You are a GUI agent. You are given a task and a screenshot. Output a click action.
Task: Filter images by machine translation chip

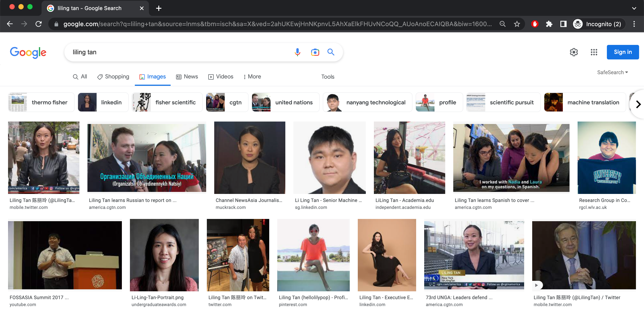tap(585, 102)
